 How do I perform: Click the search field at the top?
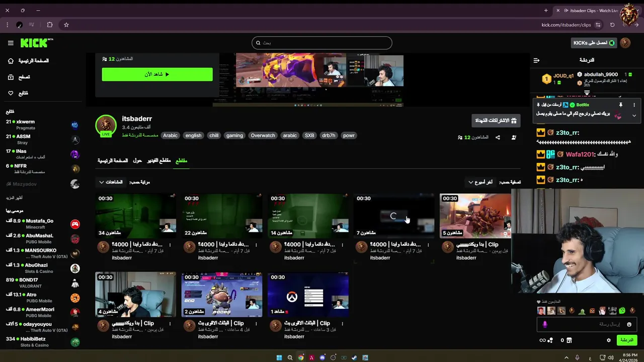[x=321, y=43]
